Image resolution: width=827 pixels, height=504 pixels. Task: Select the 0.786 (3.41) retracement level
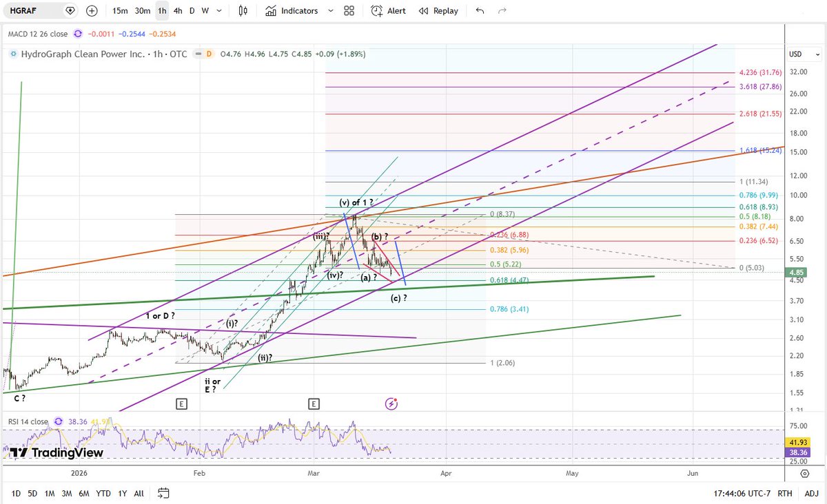point(510,309)
